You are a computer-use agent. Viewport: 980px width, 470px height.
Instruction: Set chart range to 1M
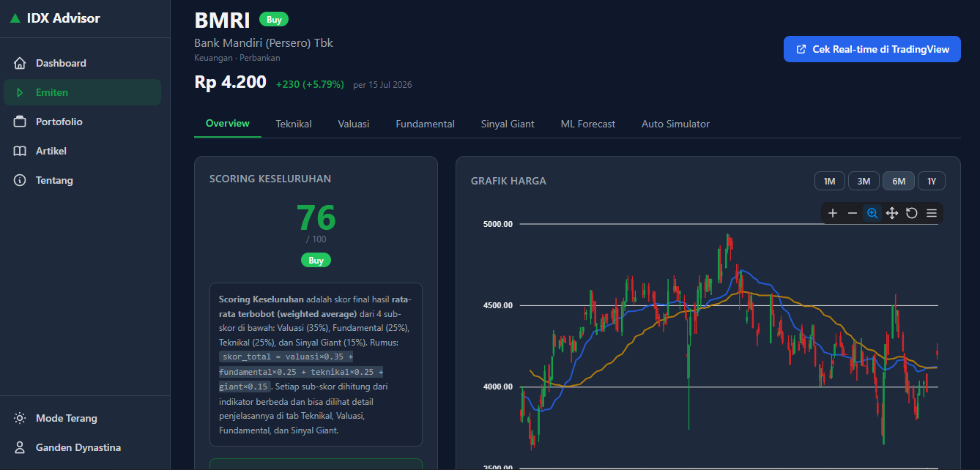tap(830, 181)
